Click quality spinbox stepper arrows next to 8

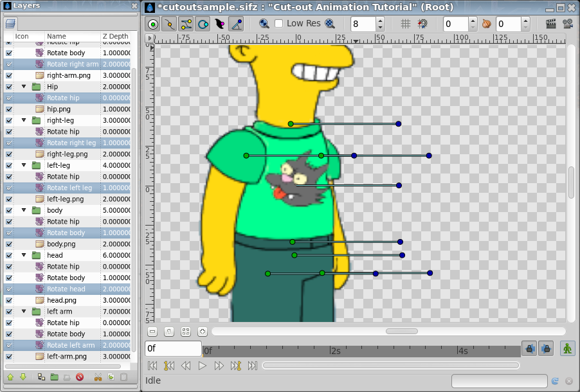coord(380,24)
